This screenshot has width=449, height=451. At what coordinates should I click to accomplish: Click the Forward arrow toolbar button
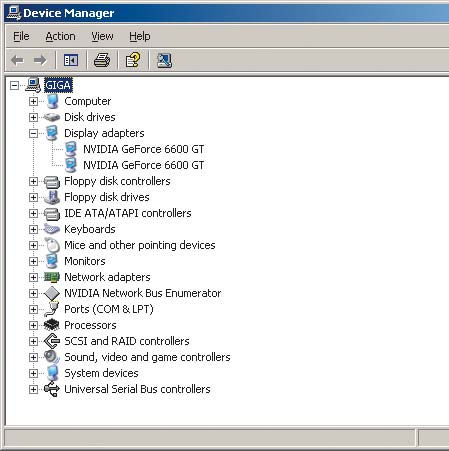pyautogui.click(x=40, y=60)
